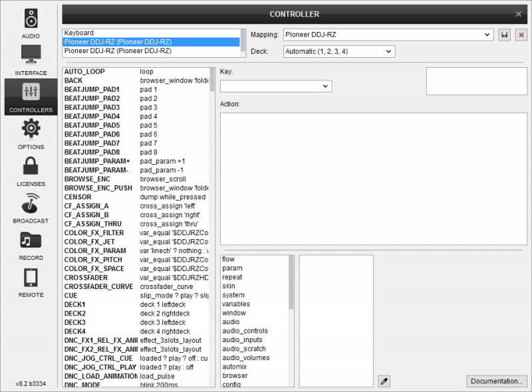Select the DECK4 key row

coord(136,332)
